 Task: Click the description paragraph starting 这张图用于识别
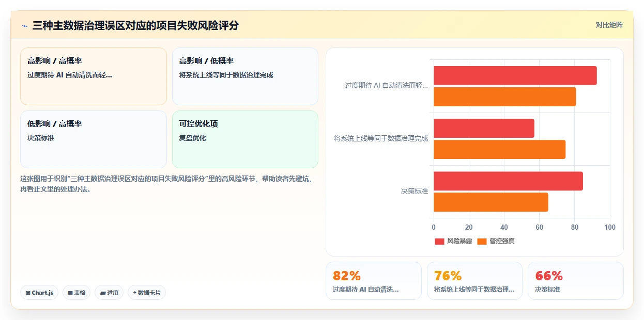click(x=166, y=184)
